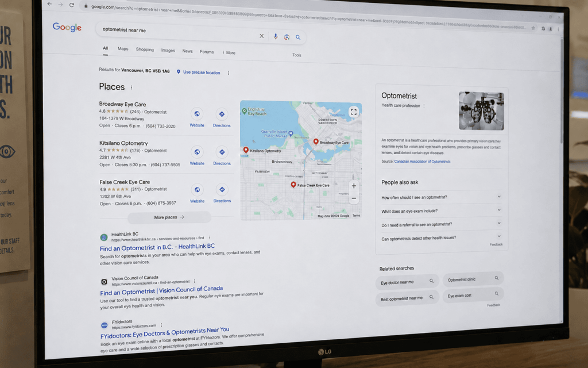Expand the map to fullscreen

pos(354,112)
